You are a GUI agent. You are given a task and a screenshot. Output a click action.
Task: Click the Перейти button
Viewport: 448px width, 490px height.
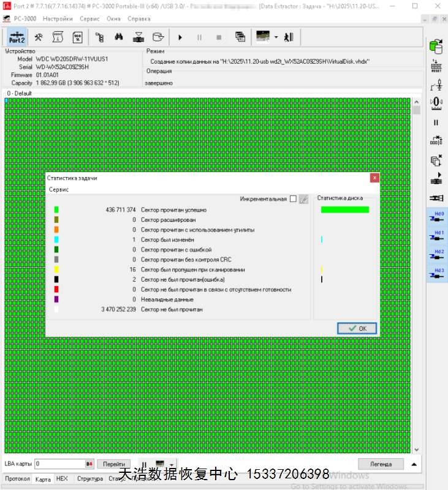point(114,464)
